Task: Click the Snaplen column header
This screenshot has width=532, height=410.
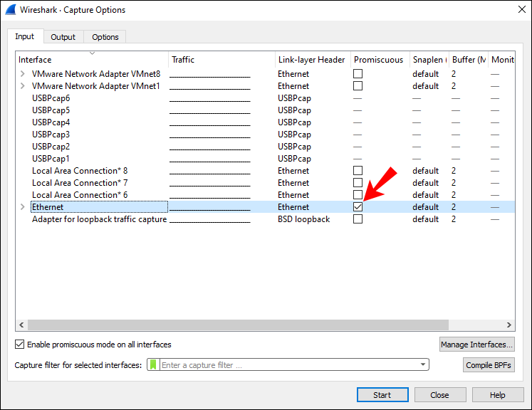Action: [x=429, y=59]
